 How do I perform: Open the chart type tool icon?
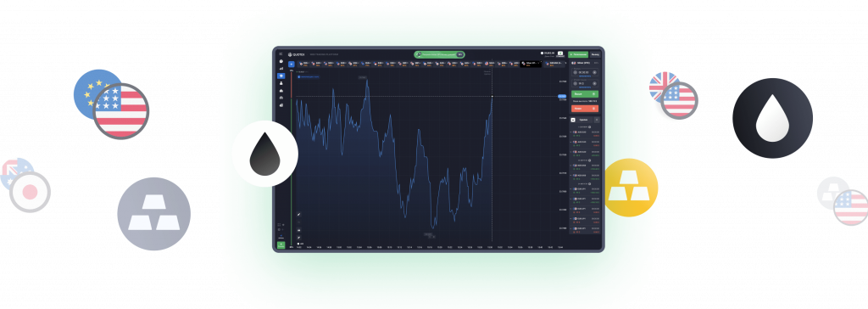coord(299,230)
